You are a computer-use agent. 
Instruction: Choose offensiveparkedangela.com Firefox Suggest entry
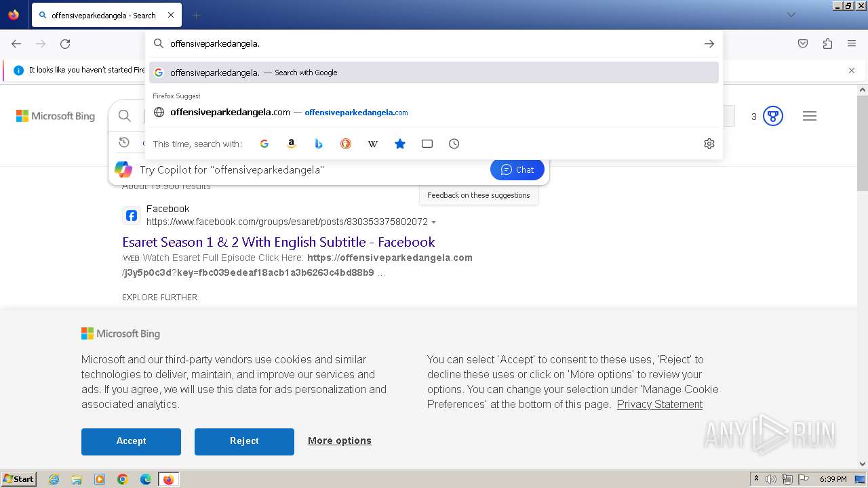coord(434,113)
